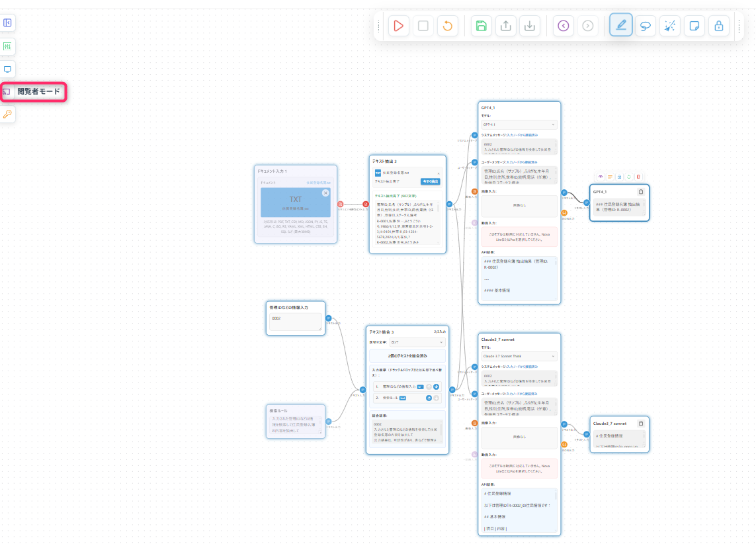The height and width of the screenshot is (544, 756).
Task: Click the 検索ルール text area
Action: 296,424
